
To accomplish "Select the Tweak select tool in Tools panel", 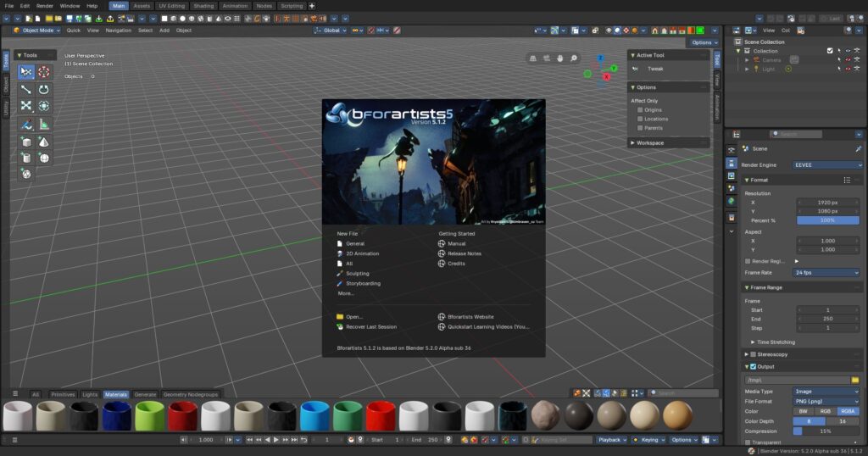I will coord(26,72).
